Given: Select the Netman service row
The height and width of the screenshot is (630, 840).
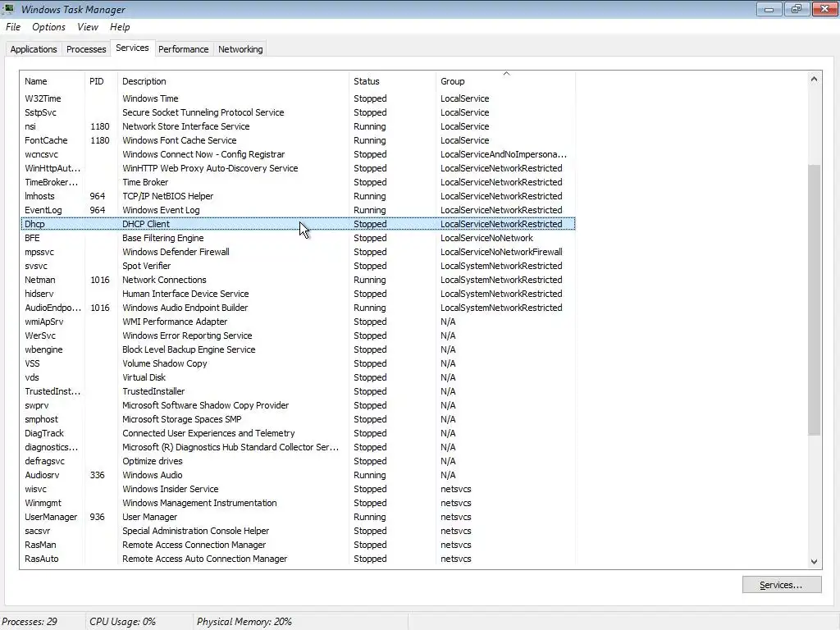Looking at the screenshot, I should click(298, 280).
